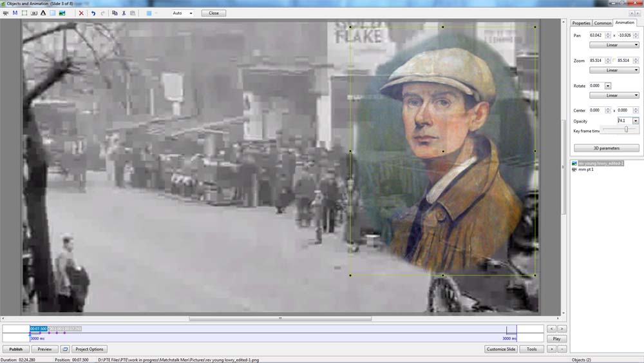Viewport: 644px width, 363px height.
Task: Add a mask container (M icon)
Action: [x=15, y=13]
